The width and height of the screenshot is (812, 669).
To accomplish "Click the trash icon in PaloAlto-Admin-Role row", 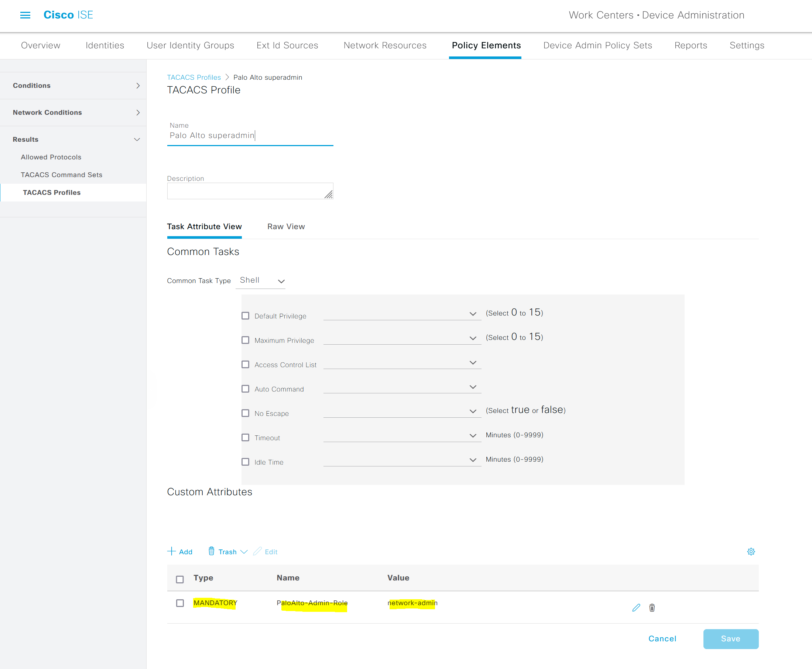I will tap(652, 608).
